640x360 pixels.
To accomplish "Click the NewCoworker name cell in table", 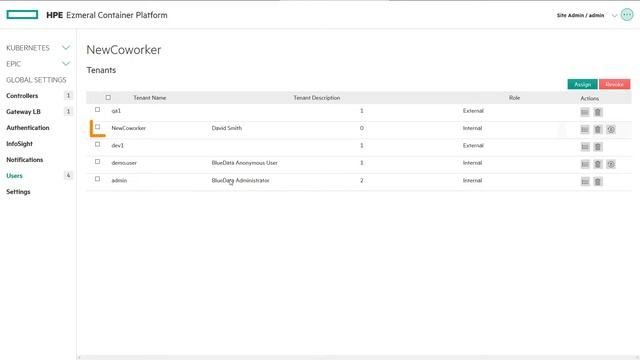I will click(129, 128).
